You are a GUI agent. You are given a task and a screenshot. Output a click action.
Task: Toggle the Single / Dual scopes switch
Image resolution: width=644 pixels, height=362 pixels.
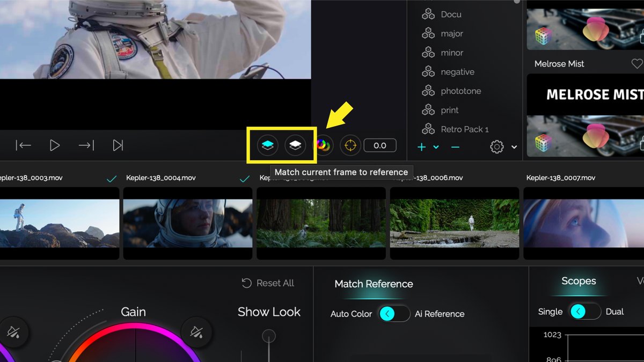(586, 312)
